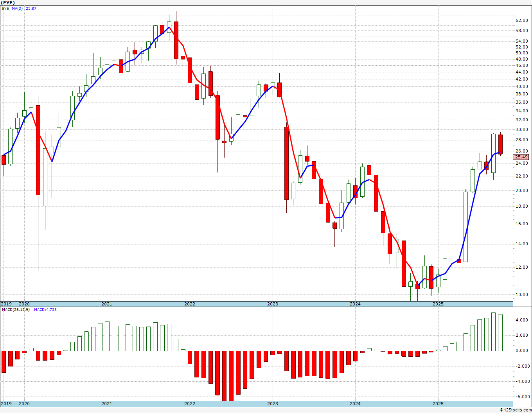Image resolution: width=532 pixels, height=413 pixels.
Task: Click 2023 on the price chart time axis
Action: click(x=273, y=304)
